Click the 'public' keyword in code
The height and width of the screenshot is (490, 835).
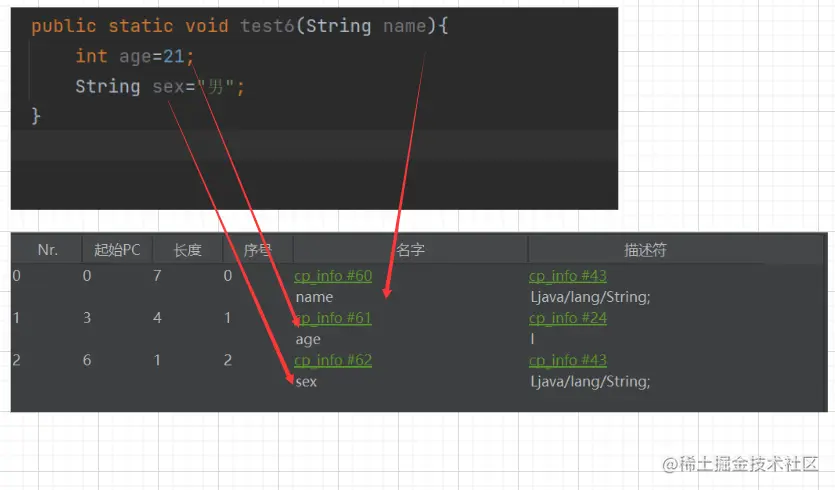point(64,26)
